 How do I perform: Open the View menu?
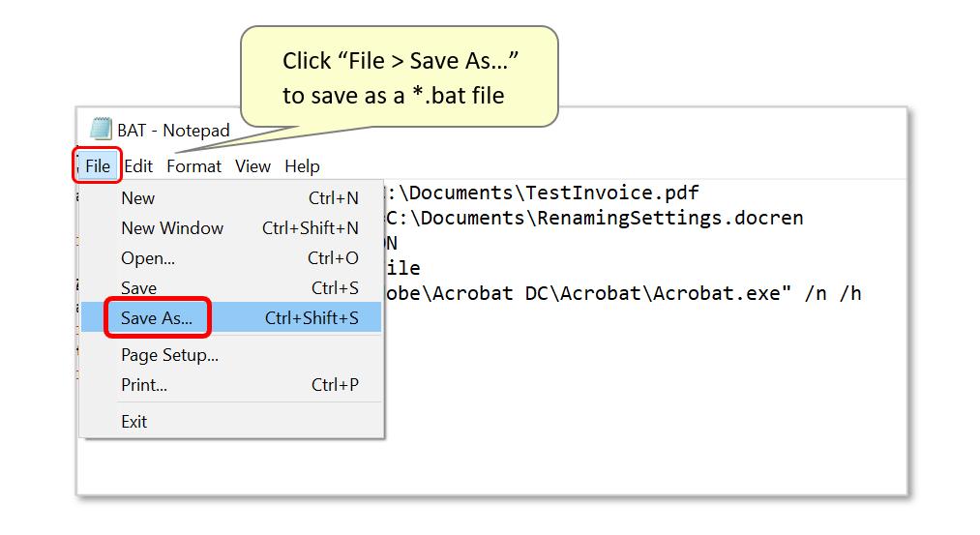252,166
